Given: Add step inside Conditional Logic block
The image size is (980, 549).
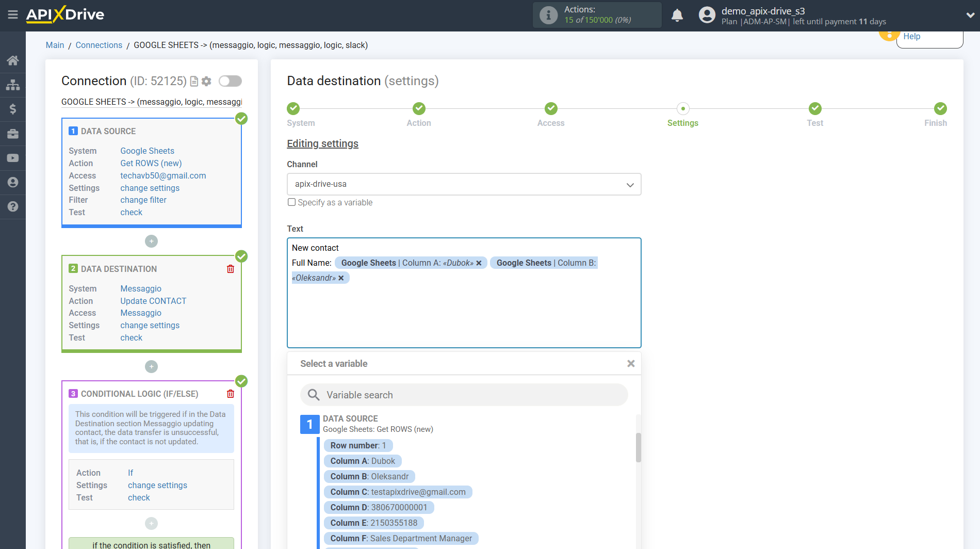Looking at the screenshot, I should (151, 523).
